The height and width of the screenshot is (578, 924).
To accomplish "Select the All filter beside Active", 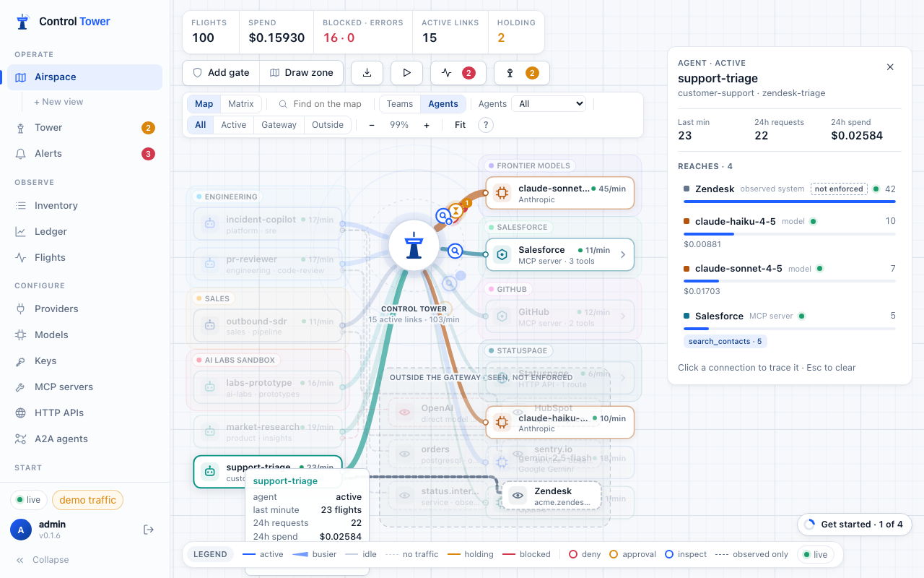I will pos(201,125).
